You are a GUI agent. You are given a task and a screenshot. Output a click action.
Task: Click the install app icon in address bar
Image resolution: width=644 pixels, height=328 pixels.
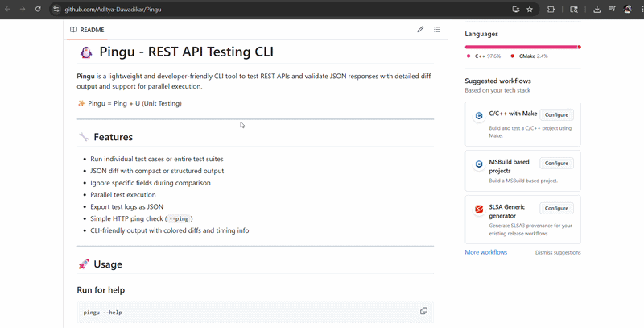[515, 10]
